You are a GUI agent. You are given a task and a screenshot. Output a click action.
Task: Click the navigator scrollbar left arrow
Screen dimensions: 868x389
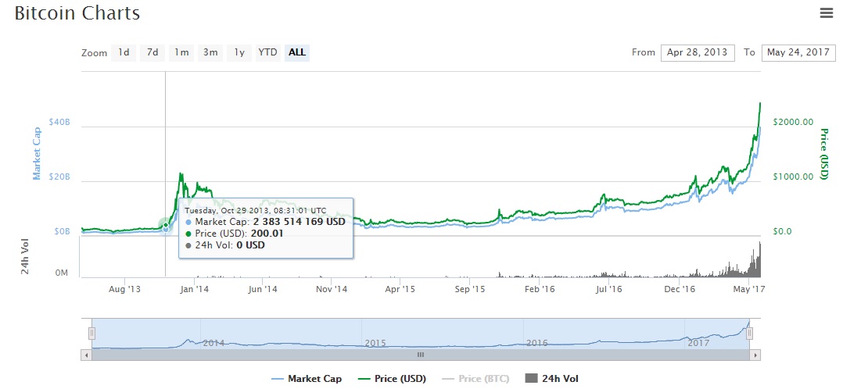pyautogui.click(x=86, y=355)
